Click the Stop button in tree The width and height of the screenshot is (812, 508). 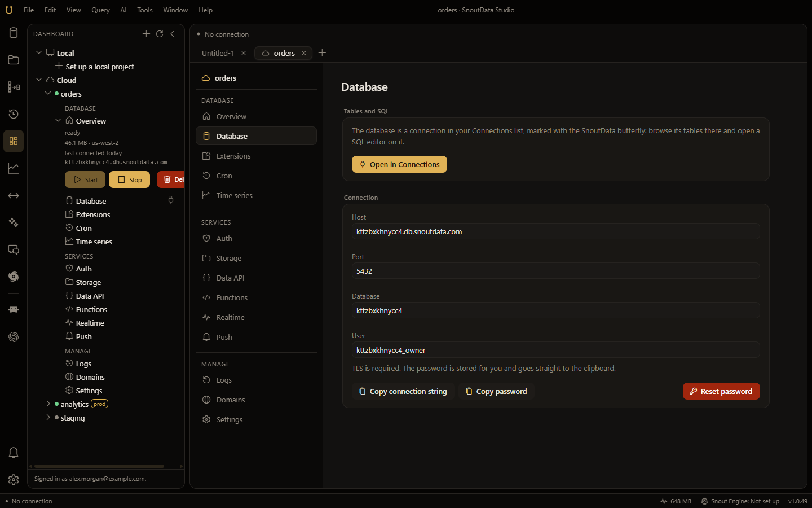coord(129,179)
